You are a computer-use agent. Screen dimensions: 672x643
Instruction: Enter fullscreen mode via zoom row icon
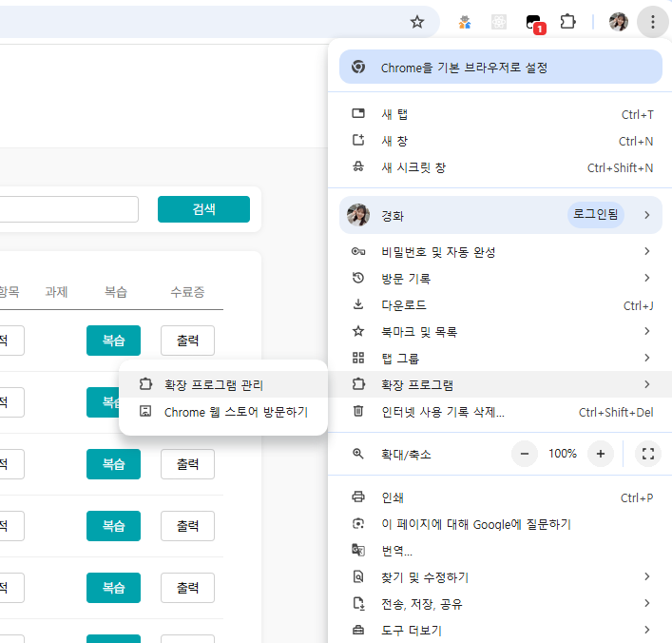[x=648, y=454]
